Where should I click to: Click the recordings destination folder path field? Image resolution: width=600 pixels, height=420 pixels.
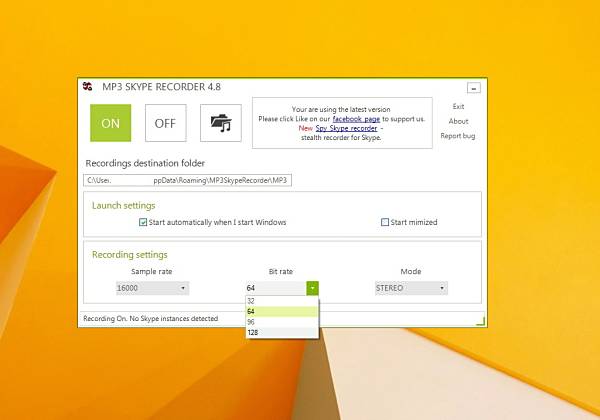tap(188, 180)
